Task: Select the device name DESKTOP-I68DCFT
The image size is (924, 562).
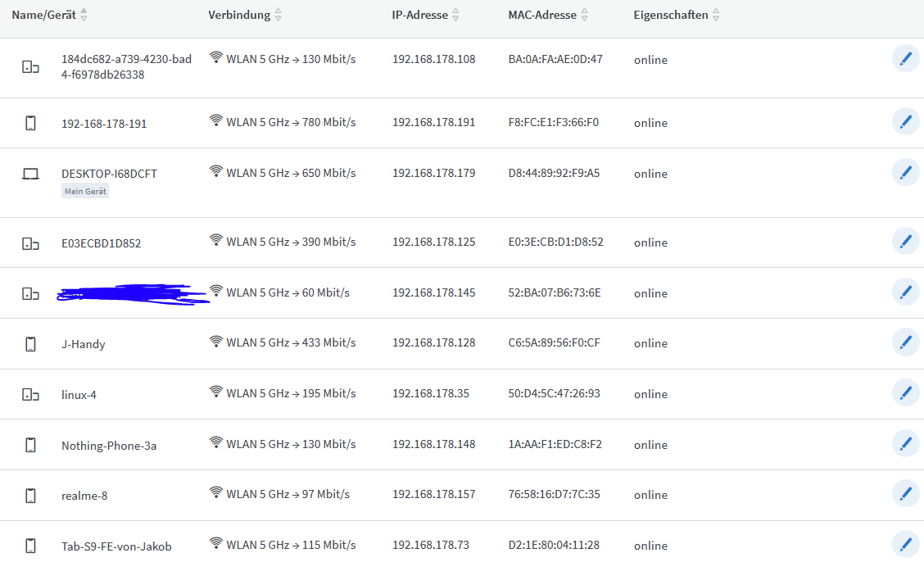Action: pyautogui.click(x=109, y=174)
